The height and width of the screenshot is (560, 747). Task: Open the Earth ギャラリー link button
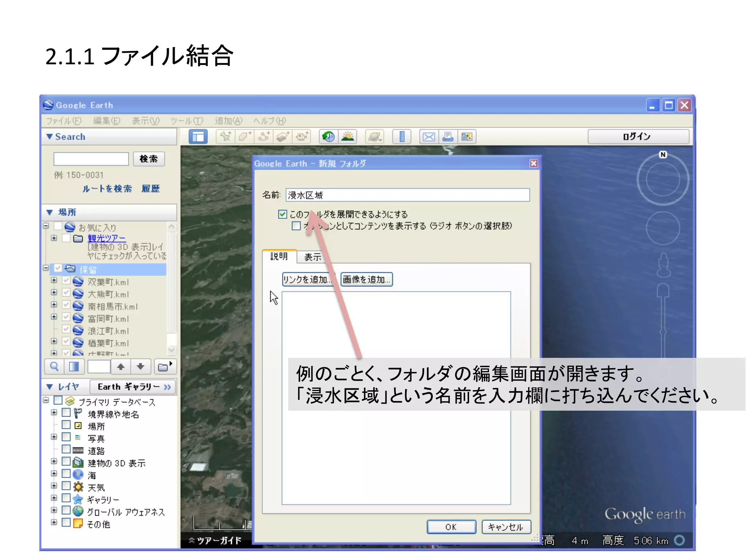tap(133, 387)
